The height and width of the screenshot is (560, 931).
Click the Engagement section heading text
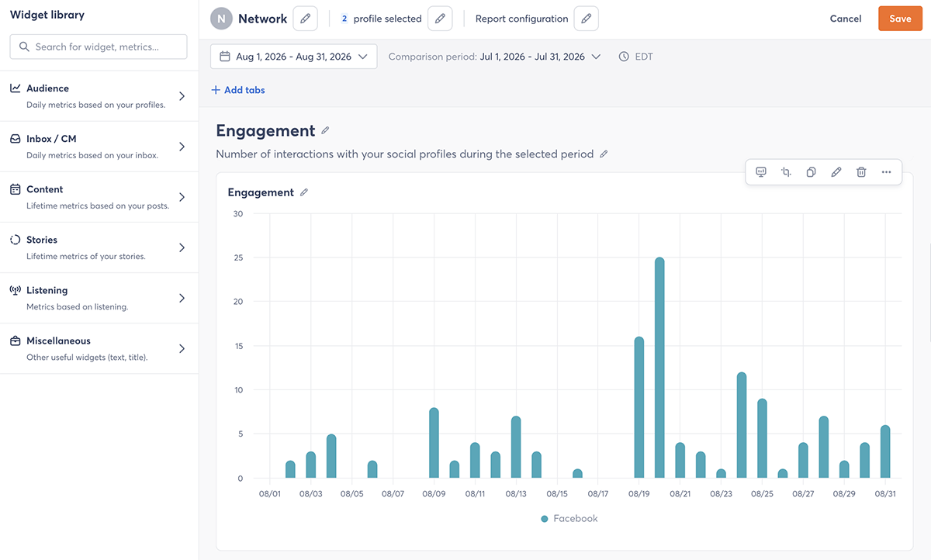tap(265, 131)
